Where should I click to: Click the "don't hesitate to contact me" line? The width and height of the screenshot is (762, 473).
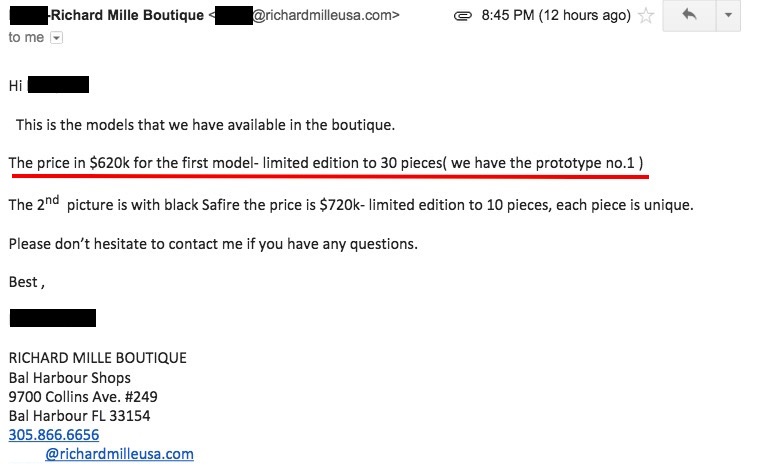pyautogui.click(x=212, y=244)
